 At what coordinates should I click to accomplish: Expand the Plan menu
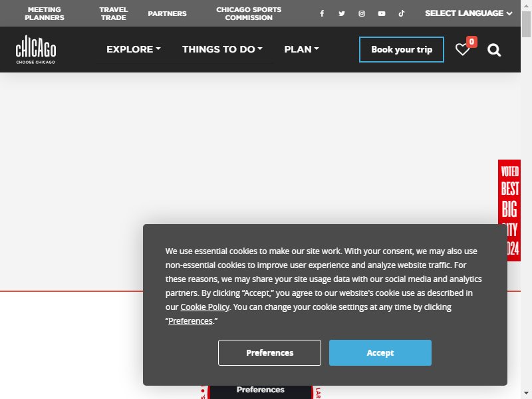pos(301,49)
